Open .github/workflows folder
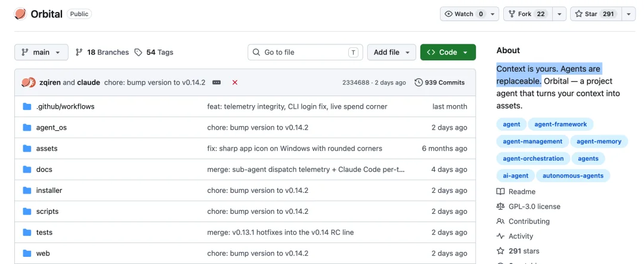Viewport: 644px width, 264px height. [66, 106]
